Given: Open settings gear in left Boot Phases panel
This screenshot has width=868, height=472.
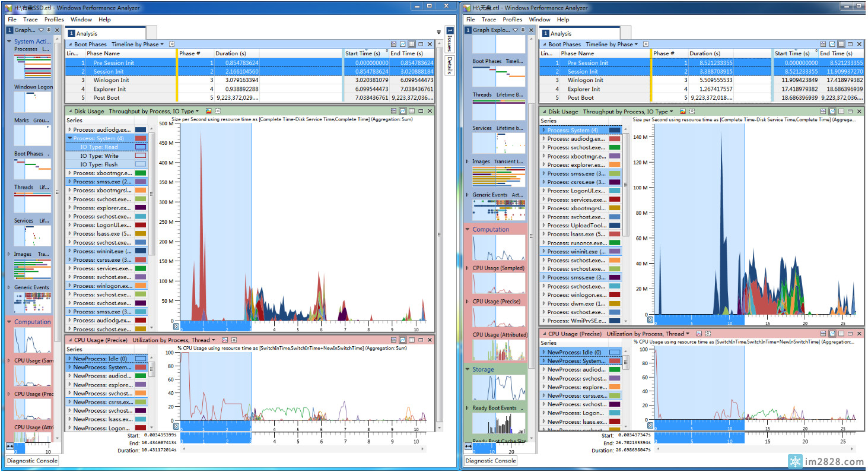Looking at the screenshot, I should tap(171, 45).
